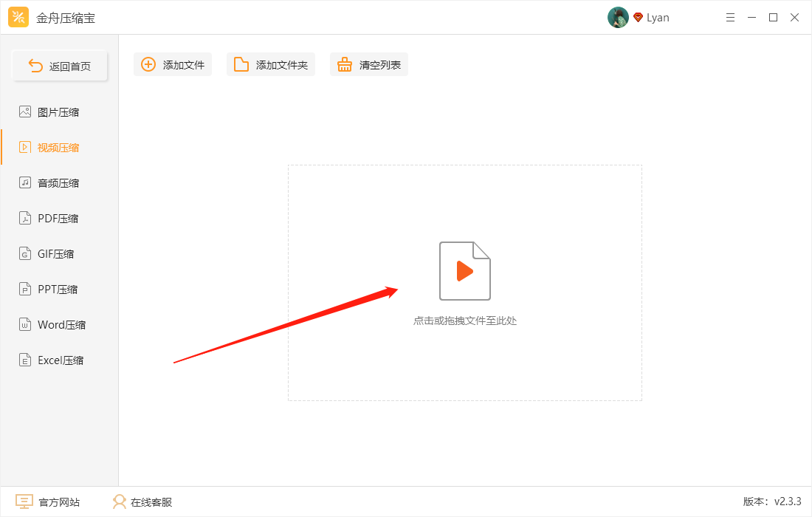Click 添加文件 to add a file

point(172,64)
